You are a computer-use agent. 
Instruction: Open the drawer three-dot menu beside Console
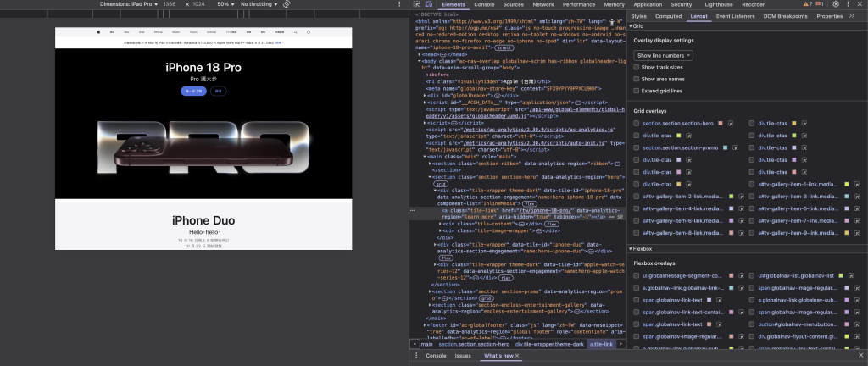(415, 356)
